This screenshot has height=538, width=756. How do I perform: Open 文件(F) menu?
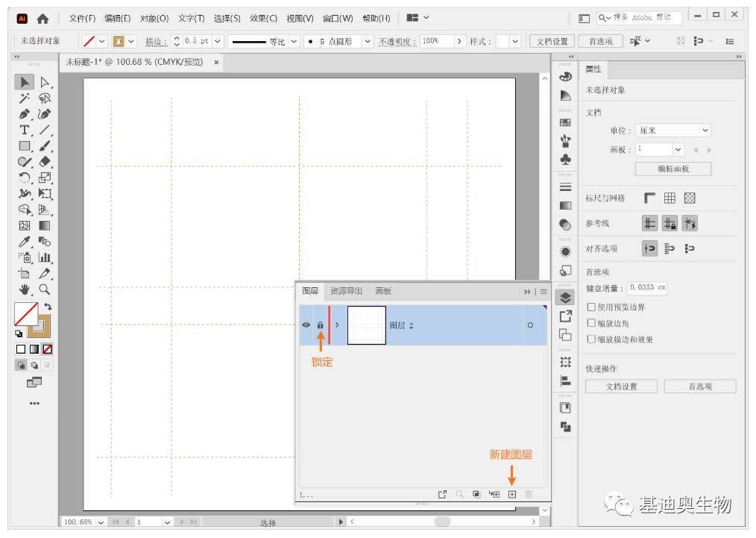pyautogui.click(x=82, y=19)
